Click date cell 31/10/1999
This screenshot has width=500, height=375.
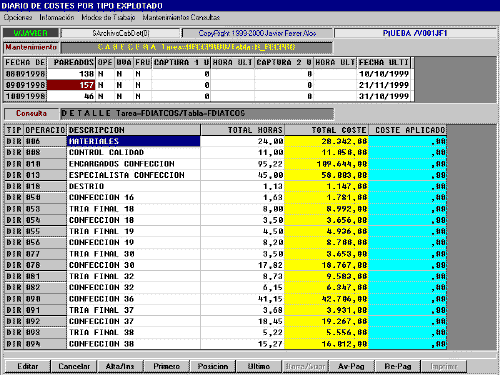click(x=384, y=96)
